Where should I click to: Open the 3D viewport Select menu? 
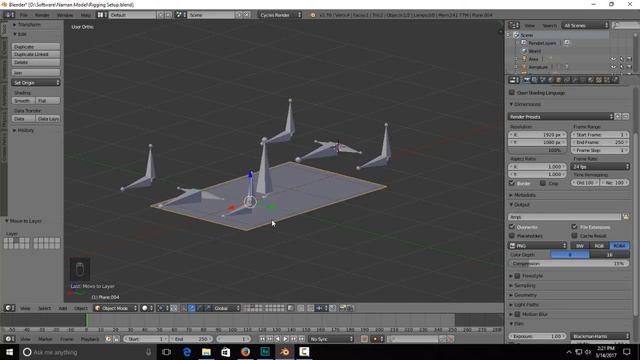[x=44, y=308]
